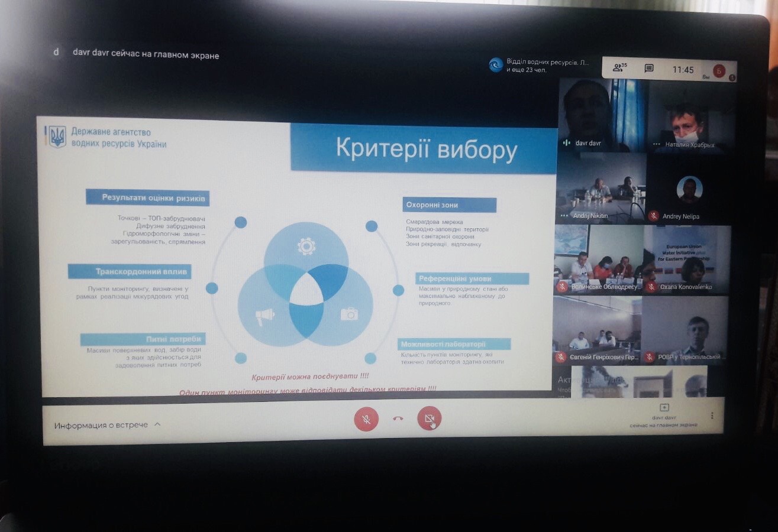
Task: Click 'и еще 23 чел.' participants text
Action: pos(527,70)
